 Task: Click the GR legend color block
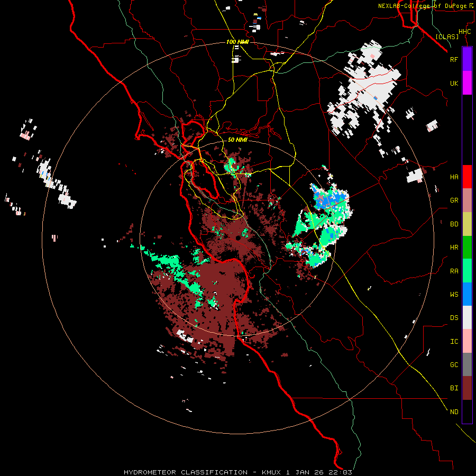467,200
